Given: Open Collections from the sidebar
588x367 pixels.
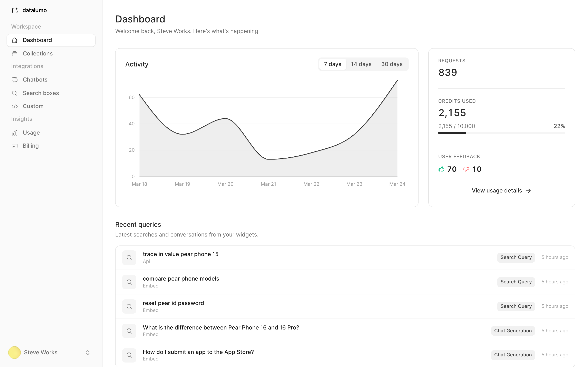Looking at the screenshot, I should click(38, 53).
